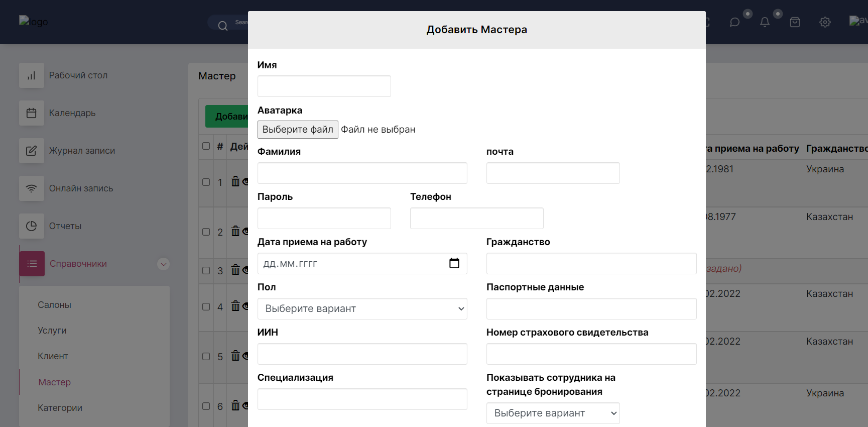The image size is (868, 427).
Task: Open the chat messages icon
Action: pyautogui.click(x=734, y=22)
